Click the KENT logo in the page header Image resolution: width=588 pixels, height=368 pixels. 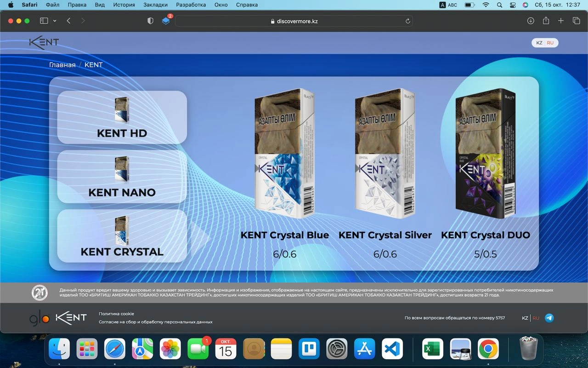(x=44, y=43)
